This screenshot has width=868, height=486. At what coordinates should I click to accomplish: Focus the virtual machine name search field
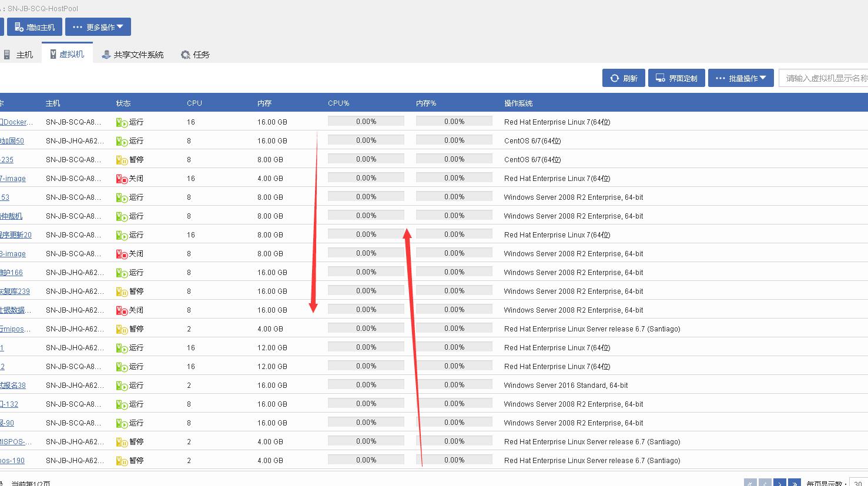pyautogui.click(x=824, y=78)
